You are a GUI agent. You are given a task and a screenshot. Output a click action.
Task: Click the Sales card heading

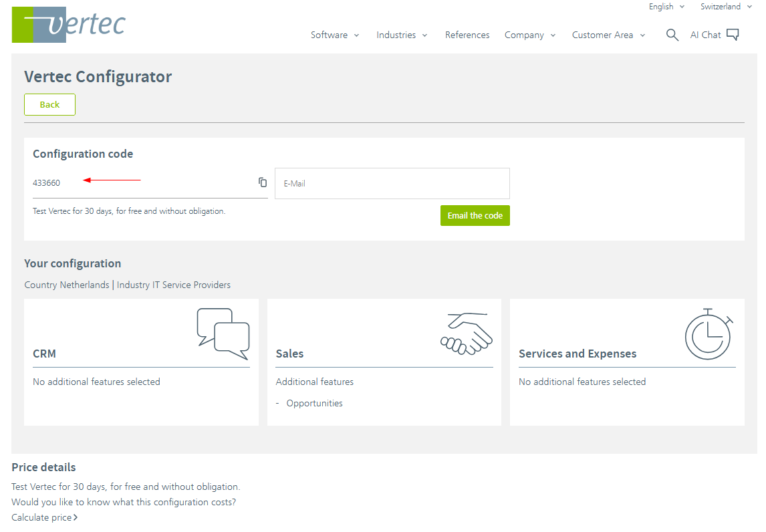pyautogui.click(x=289, y=354)
